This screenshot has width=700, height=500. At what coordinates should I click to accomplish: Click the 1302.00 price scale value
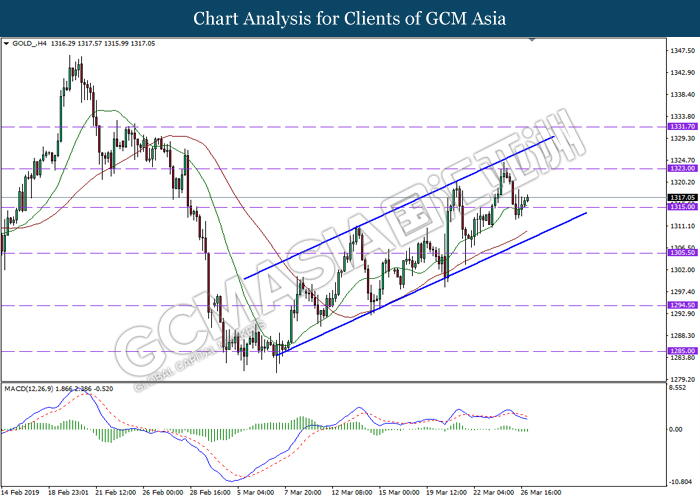[683, 270]
